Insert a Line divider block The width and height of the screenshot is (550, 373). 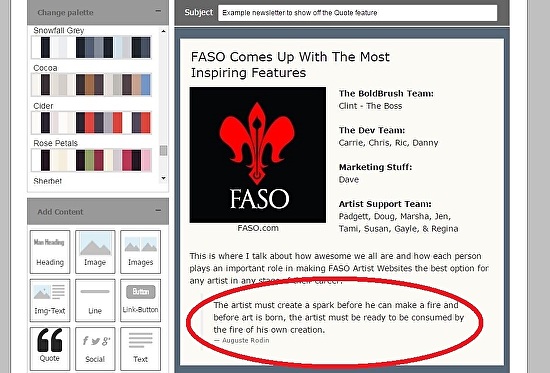click(95, 300)
